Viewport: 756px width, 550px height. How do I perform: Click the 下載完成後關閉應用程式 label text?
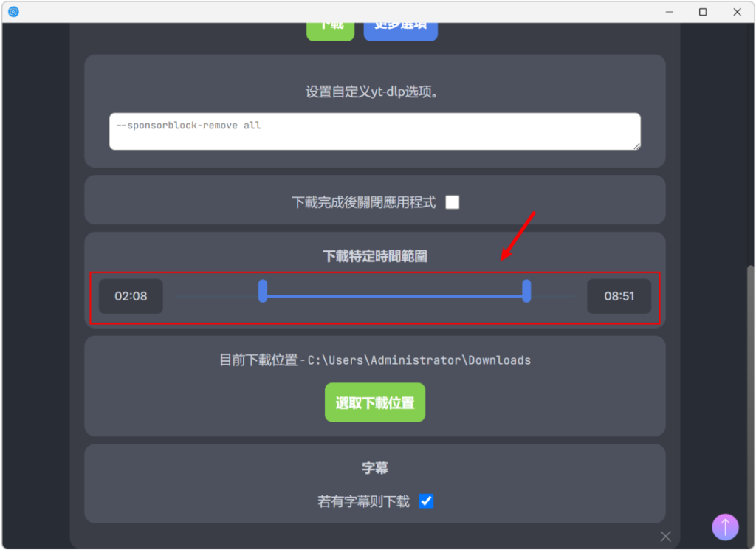(x=363, y=202)
